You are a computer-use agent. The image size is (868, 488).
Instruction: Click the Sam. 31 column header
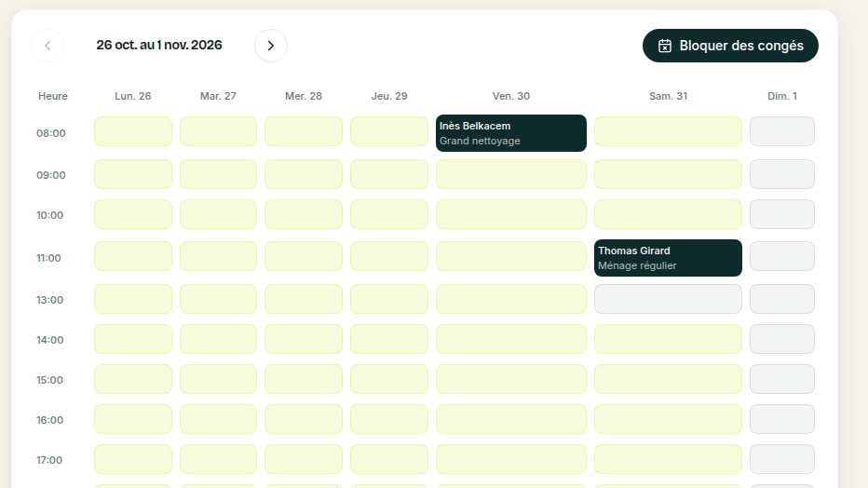pos(668,96)
